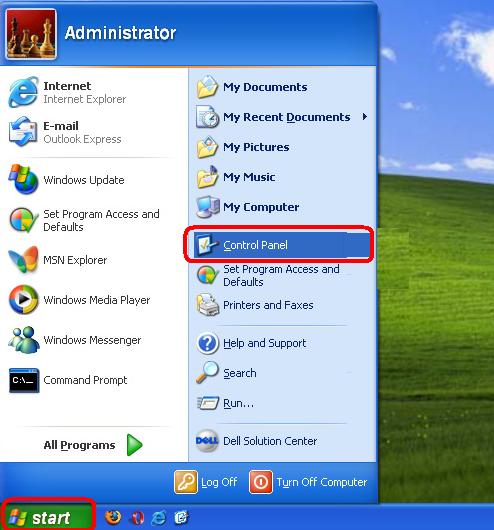Screen dimensions: 494x530
Task: Click the Opera quick launch icon
Action: click(x=137, y=517)
